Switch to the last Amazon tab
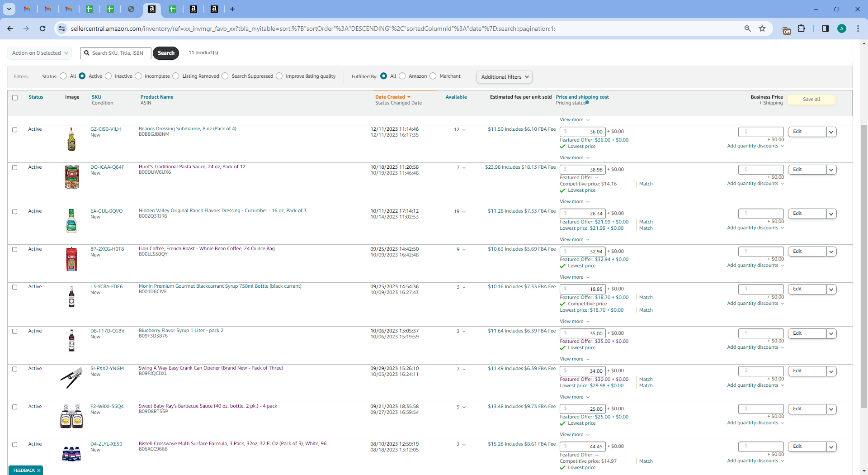868x475 pixels. click(214, 9)
